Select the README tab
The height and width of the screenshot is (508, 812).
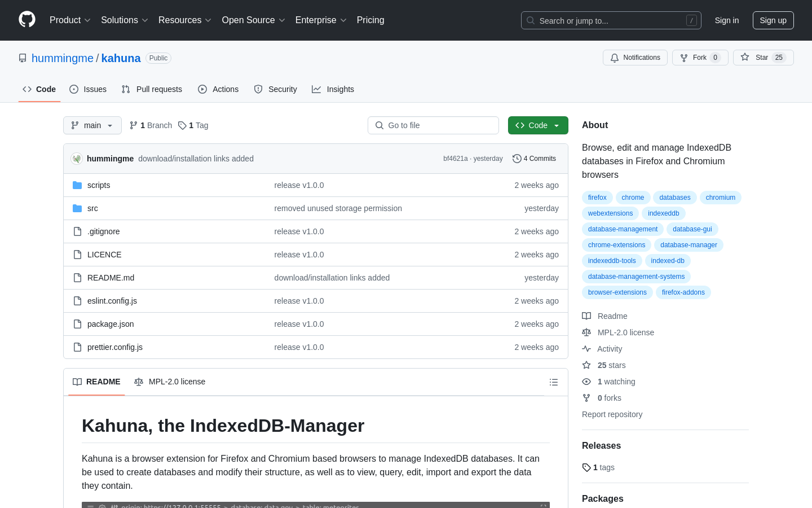tap(96, 382)
